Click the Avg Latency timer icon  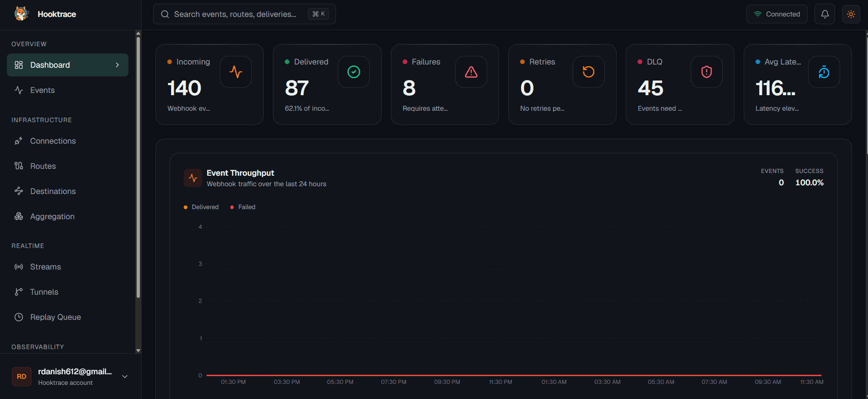point(824,72)
